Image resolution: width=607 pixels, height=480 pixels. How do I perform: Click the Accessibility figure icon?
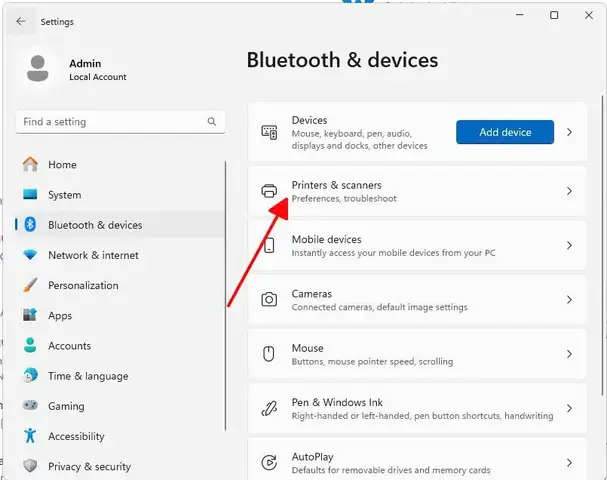[x=30, y=436]
